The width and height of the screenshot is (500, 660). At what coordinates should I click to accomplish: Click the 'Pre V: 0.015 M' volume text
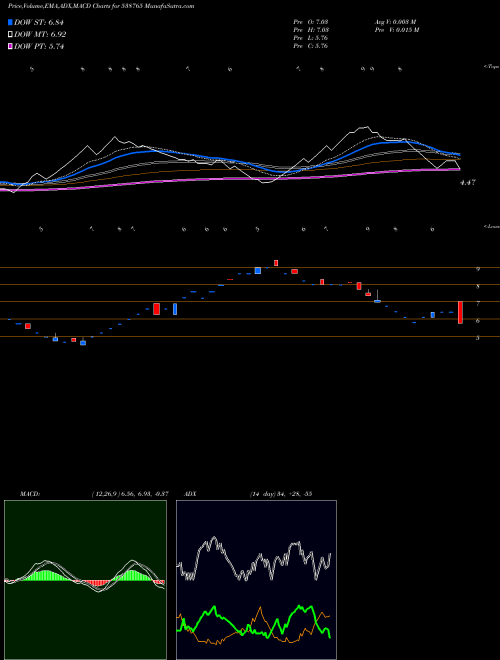[x=397, y=30]
